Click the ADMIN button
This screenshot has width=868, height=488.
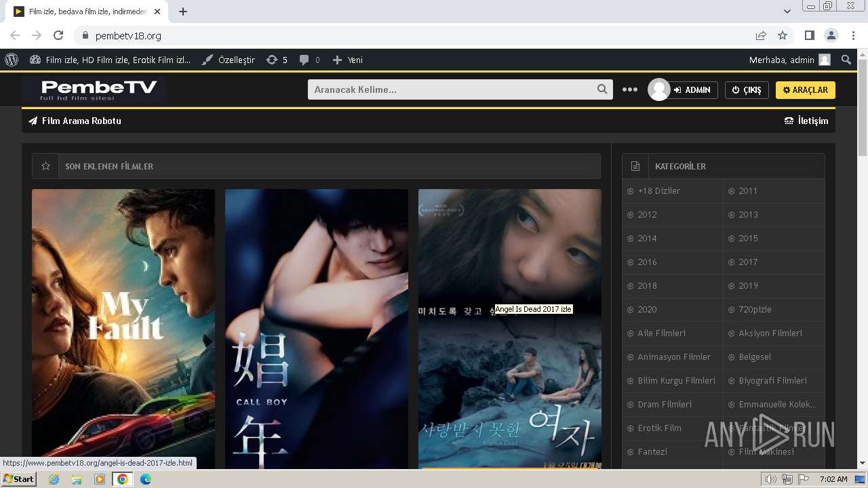coord(692,90)
